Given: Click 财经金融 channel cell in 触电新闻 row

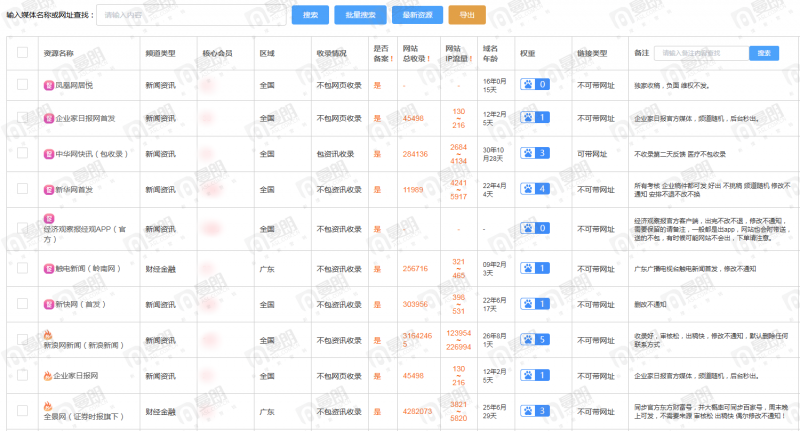Looking at the screenshot, I should point(160,269).
